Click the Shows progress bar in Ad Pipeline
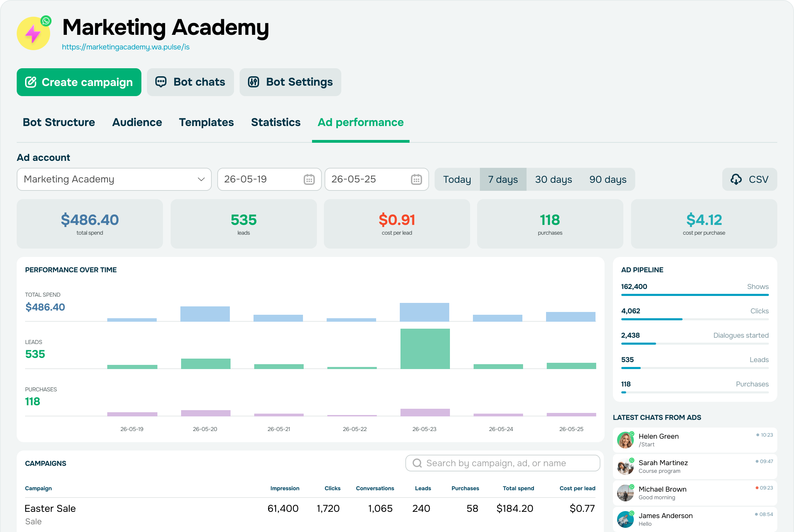 click(695, 295)
